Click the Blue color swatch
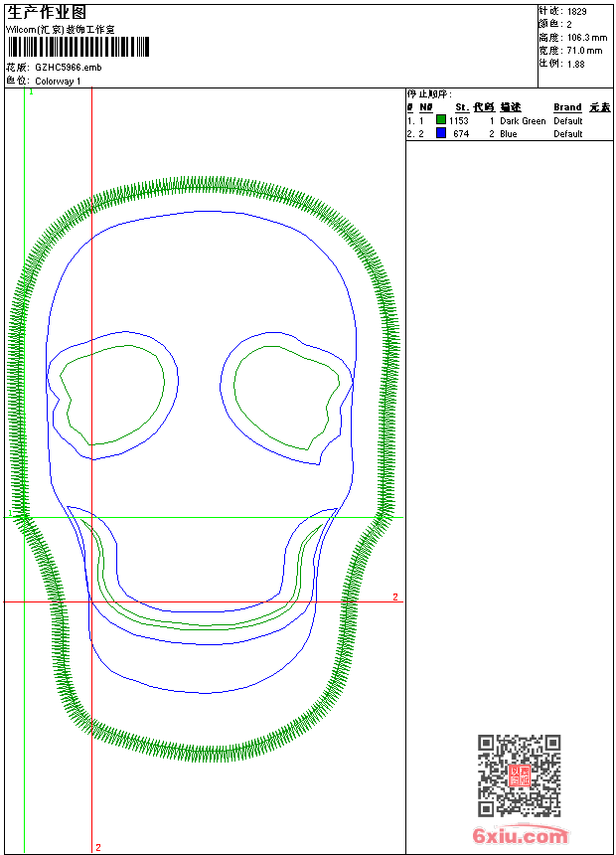The height and width of the screenshot is (855, 616). coord(441,133)
